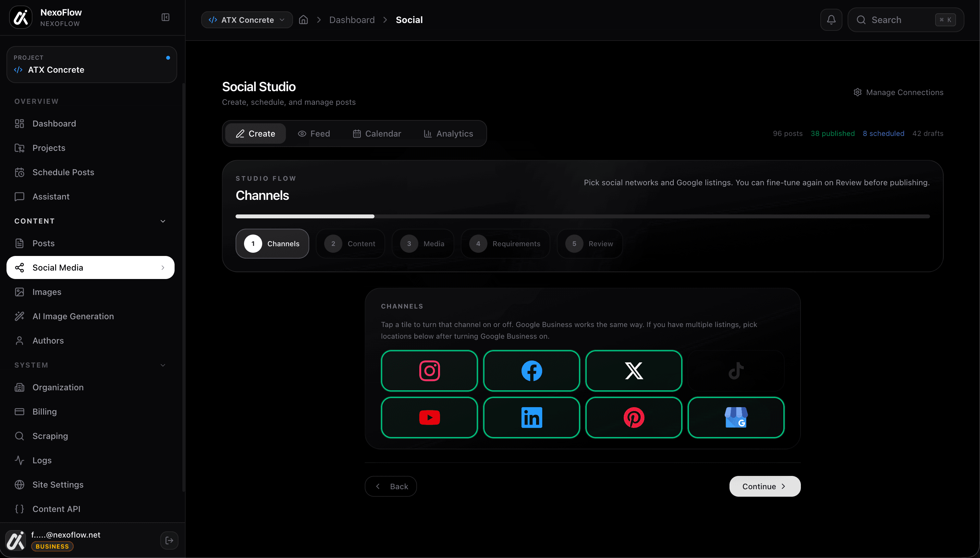This screenshot has height=558, width=980.
Task: Open the ATX Concrete project dropdown
Action: [247, 19]
